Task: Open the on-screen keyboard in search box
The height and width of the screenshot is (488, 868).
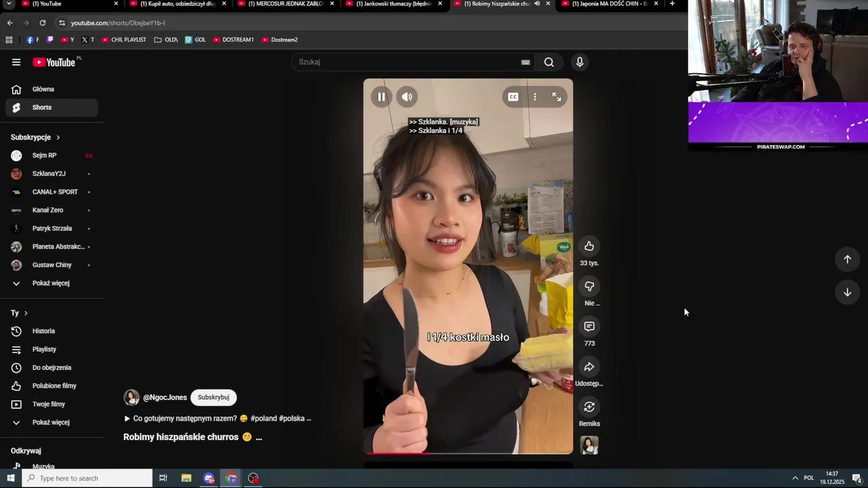Action: click(x=526, y=62)
